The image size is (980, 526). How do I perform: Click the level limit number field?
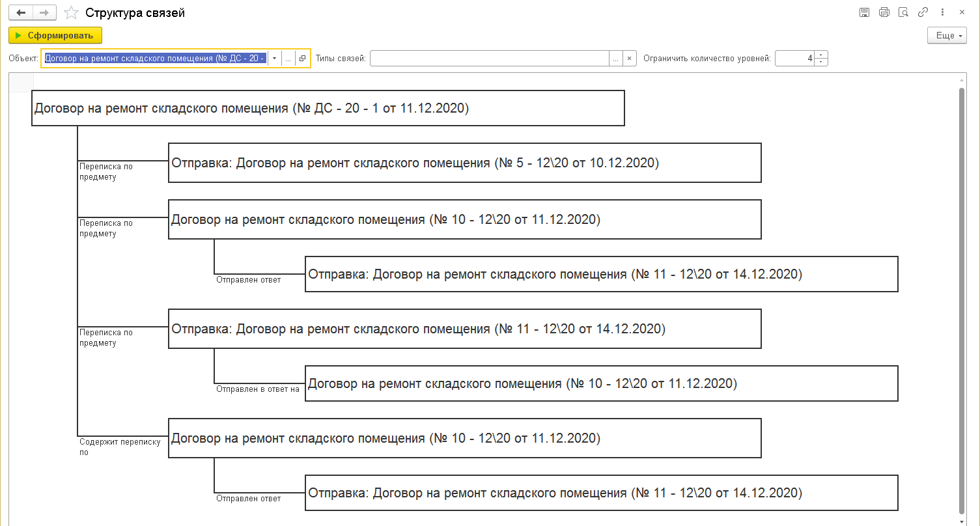coord(794,58)
